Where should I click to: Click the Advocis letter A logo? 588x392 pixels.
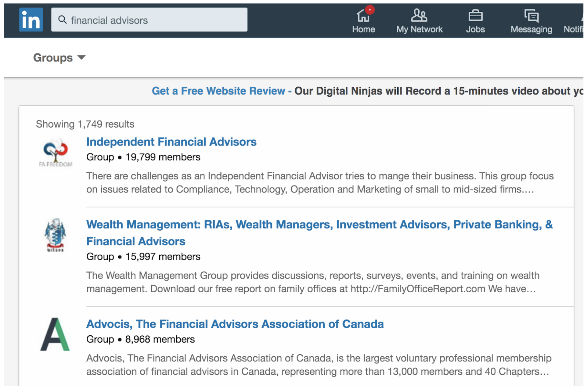tap(55, 334)
